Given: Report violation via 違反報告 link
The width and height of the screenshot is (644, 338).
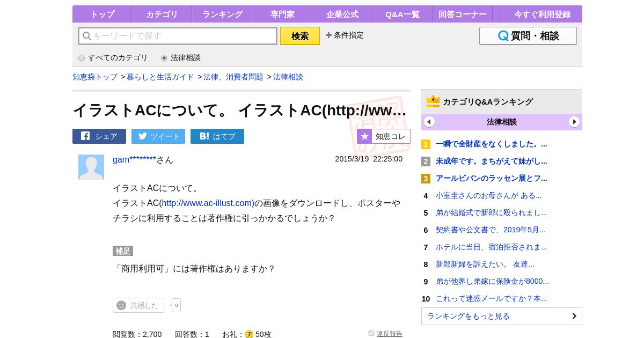Looking at the screenshot, I should point(390,334).
